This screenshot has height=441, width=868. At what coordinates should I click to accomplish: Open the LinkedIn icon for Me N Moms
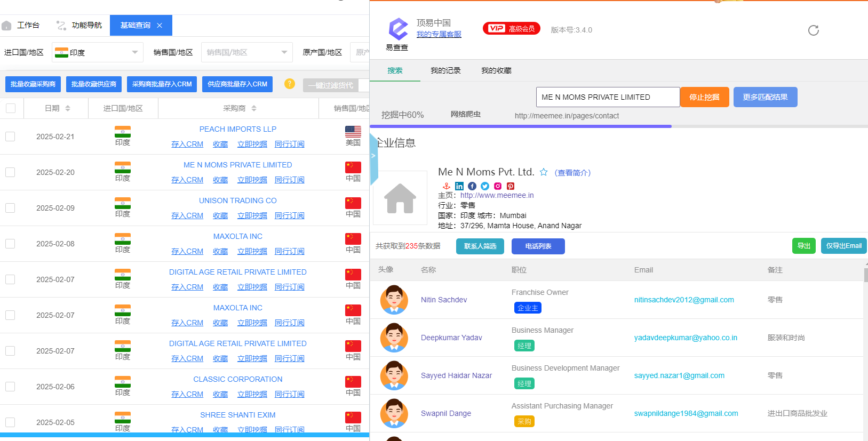459,186
